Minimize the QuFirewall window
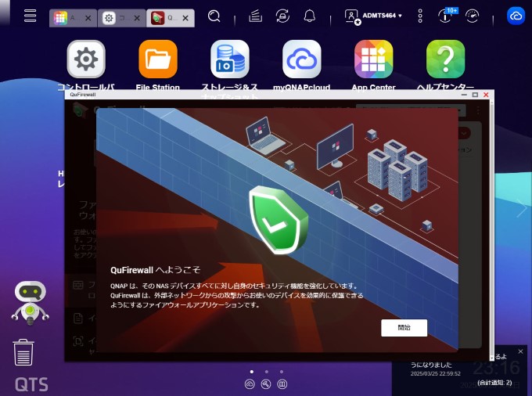This screenshot has height=396, width=532. 464,95
